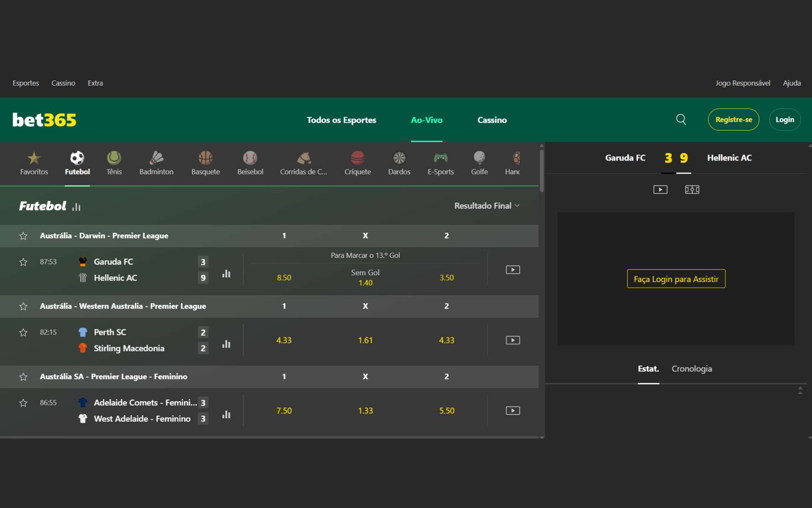
Task: Open the Garuda FC team name row
Action: point(113,262)
